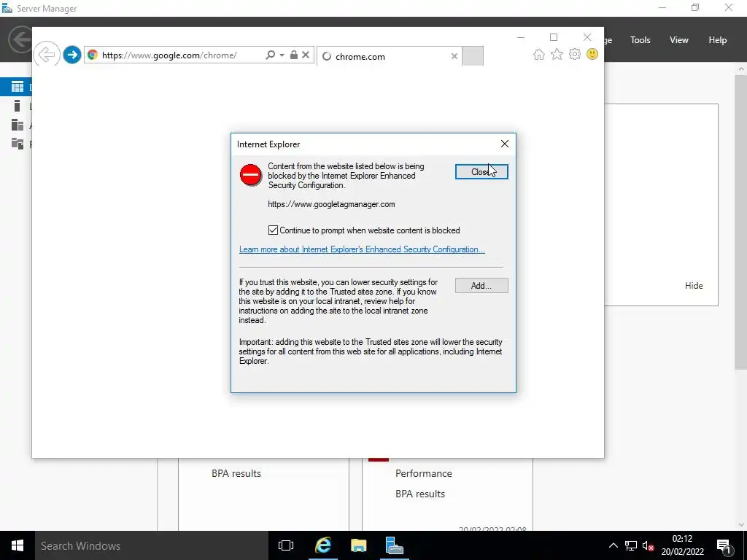Click the magnifier search icon in address bar
Viewport: 747px width, 560px height.
(270, 55)
